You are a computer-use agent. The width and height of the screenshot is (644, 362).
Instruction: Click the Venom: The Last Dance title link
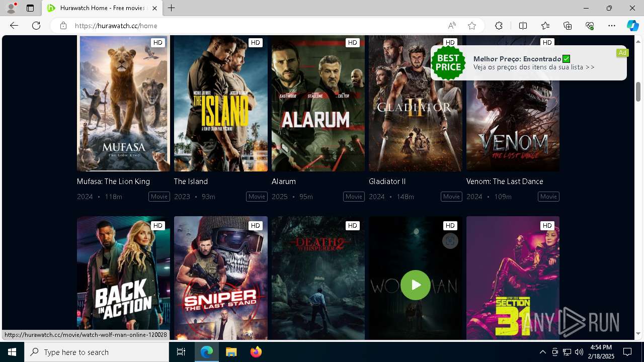[505, 181]
